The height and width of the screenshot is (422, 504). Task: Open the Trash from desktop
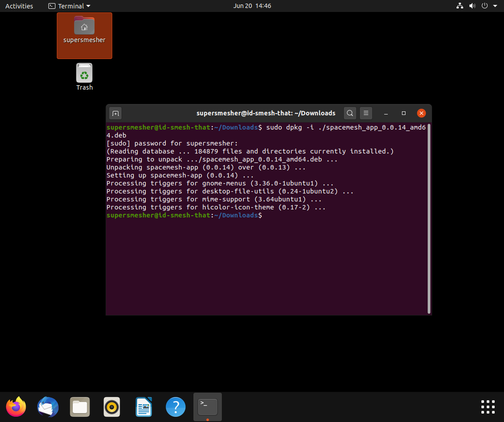click(84, 75)
